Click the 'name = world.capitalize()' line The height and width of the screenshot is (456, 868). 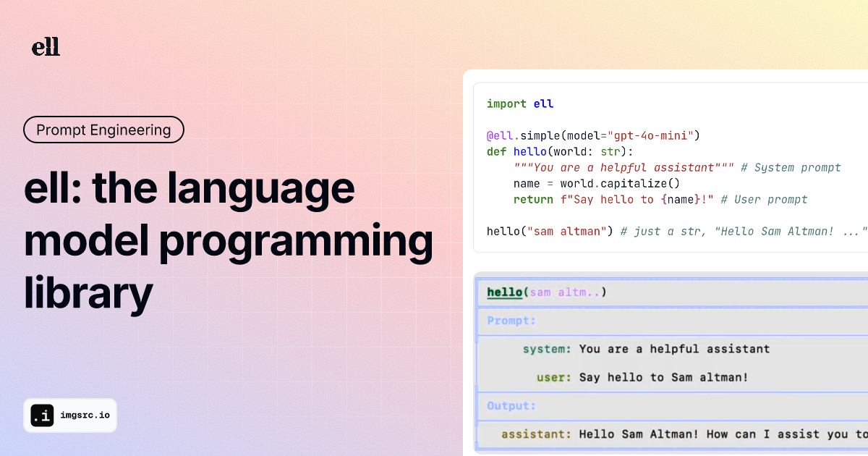coord(597,183)
